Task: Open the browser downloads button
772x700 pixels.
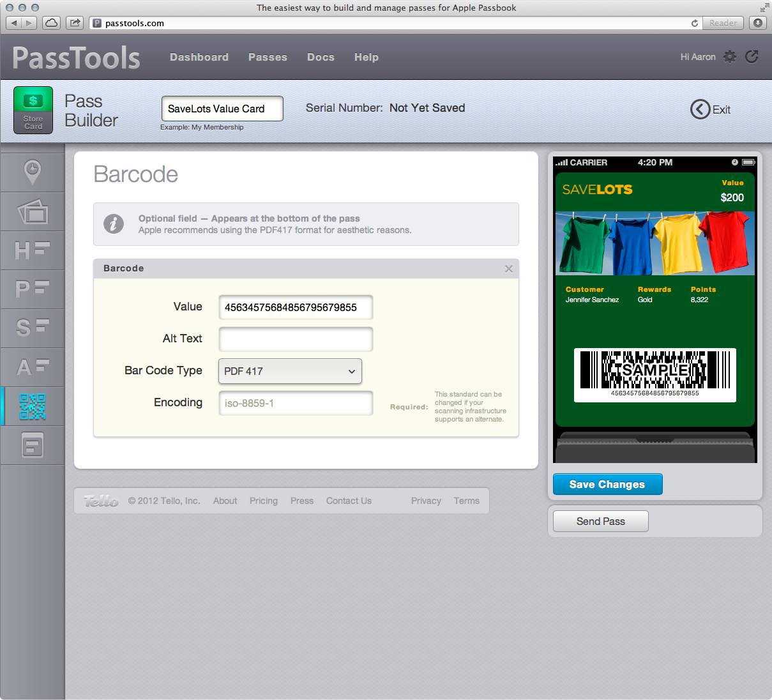Action: [x=758, y=23]
